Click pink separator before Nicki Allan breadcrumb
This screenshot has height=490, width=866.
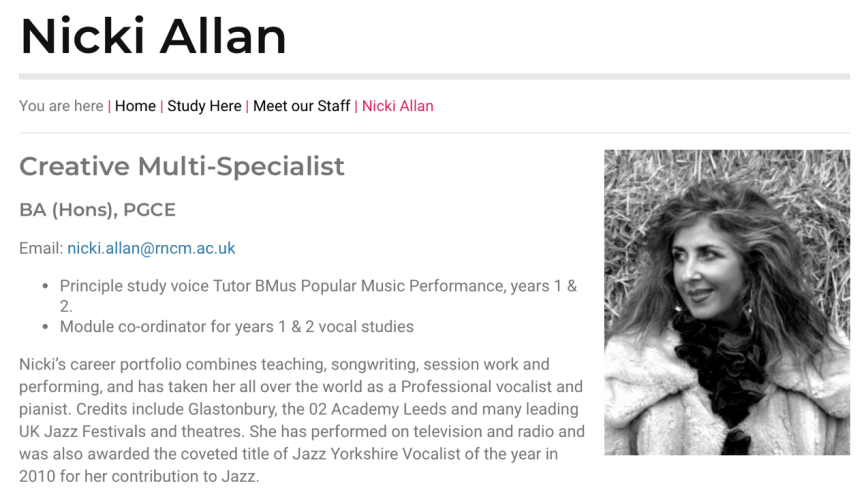click(x=356, y=106)
